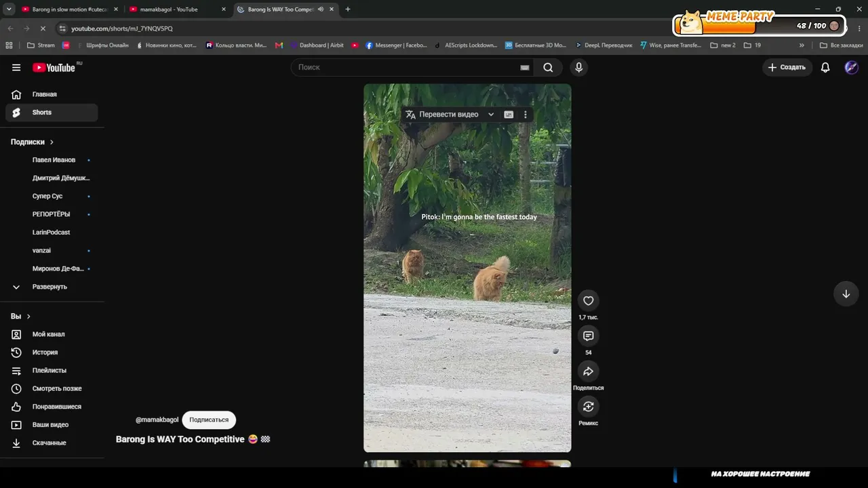The width and height of the screenshot is (868, 488).
Task: Open the Wise bookmark
Action: pos(671,45)
